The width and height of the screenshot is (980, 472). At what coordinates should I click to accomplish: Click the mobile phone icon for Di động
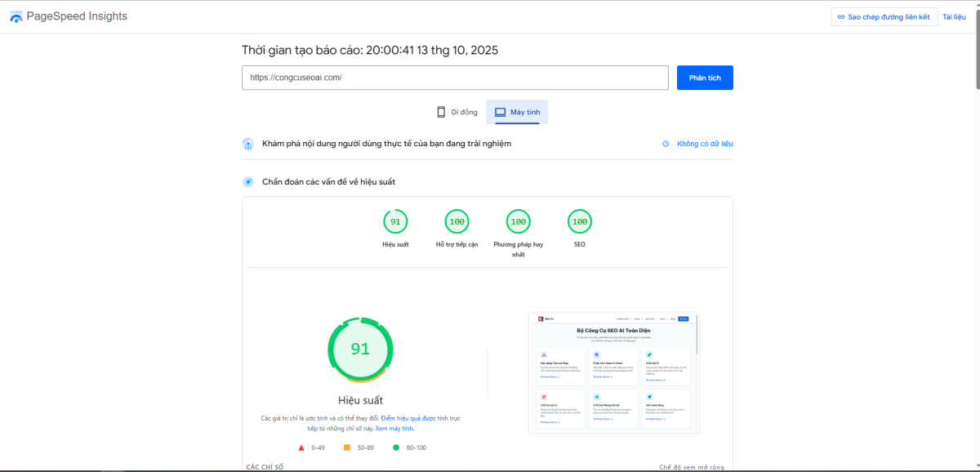[441, 112]
